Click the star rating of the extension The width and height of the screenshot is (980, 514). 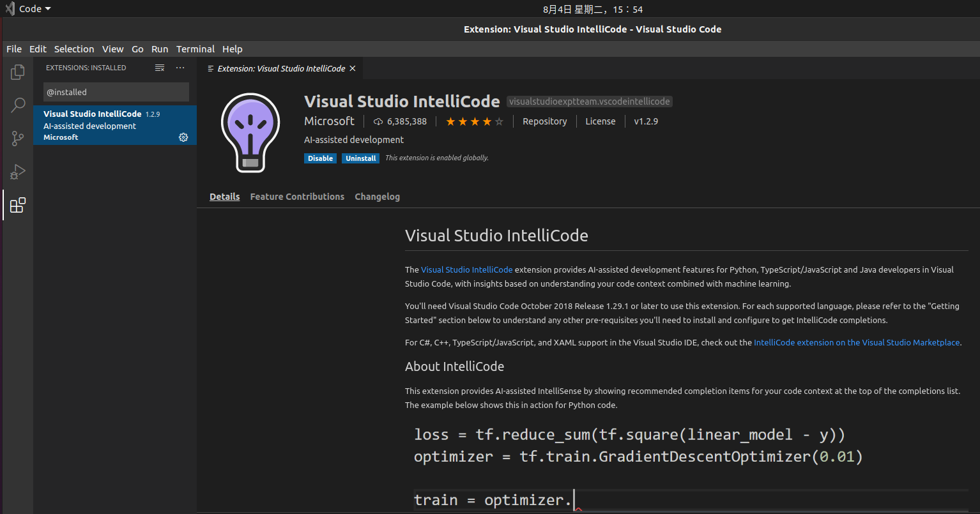(x=475, y=121)
